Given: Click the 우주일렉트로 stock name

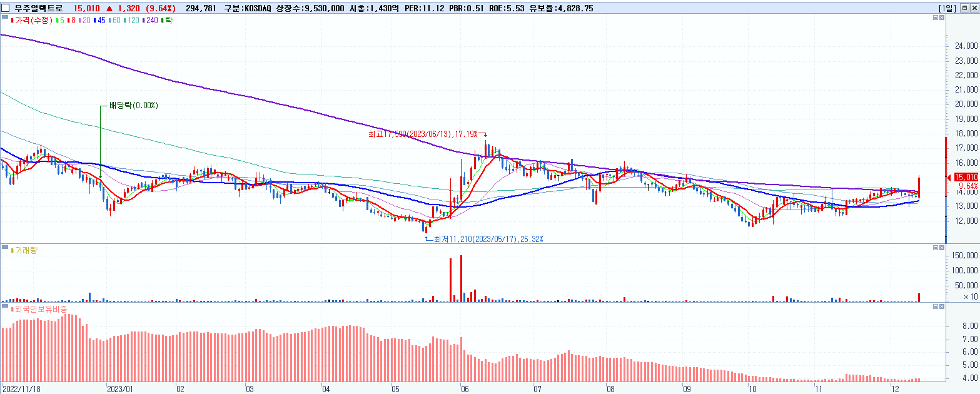Looking at the screenshot, I should coord(39,8).
